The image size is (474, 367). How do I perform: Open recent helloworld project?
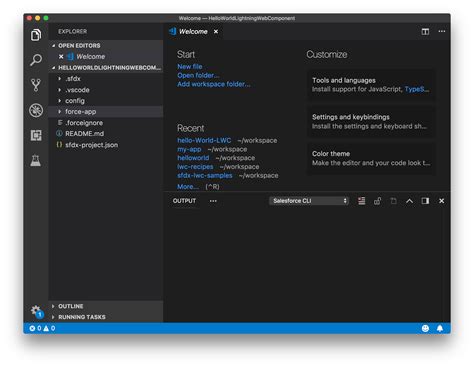pyautogui.click(x=193, y=158)
